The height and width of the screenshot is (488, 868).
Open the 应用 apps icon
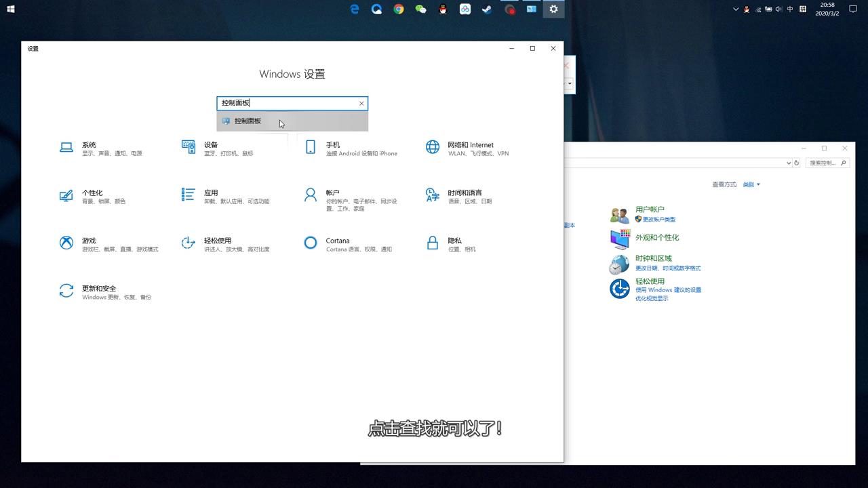point(188,195)
